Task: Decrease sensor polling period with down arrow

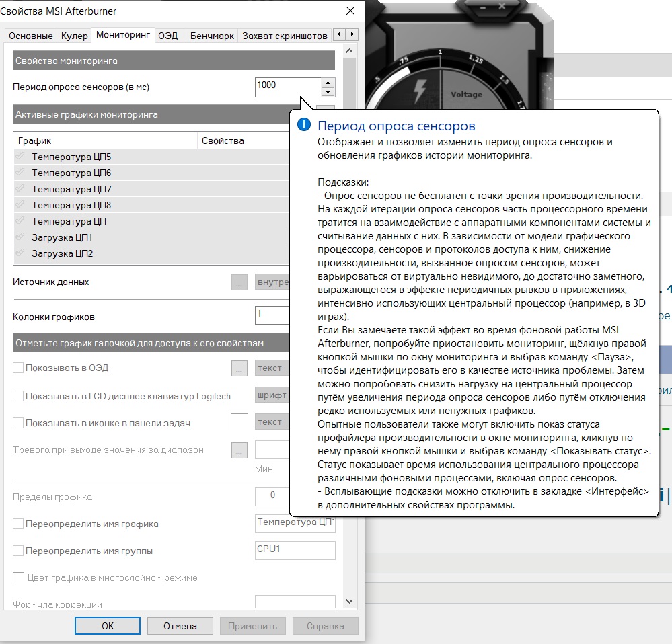Action: point(328,91)
